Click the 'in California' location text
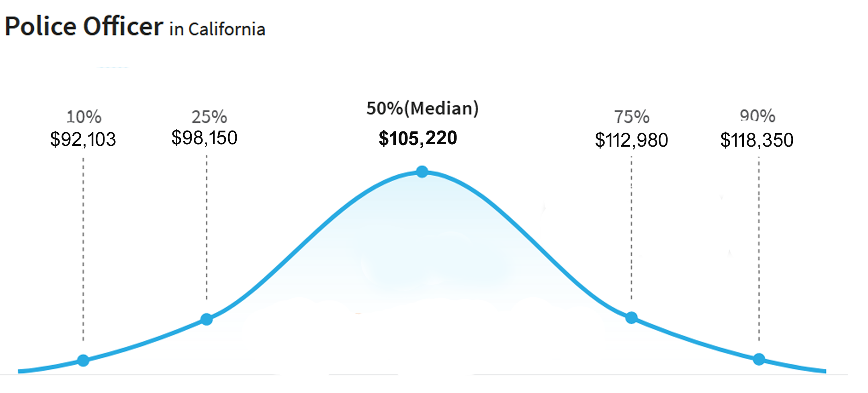 (x=217, y=30)
